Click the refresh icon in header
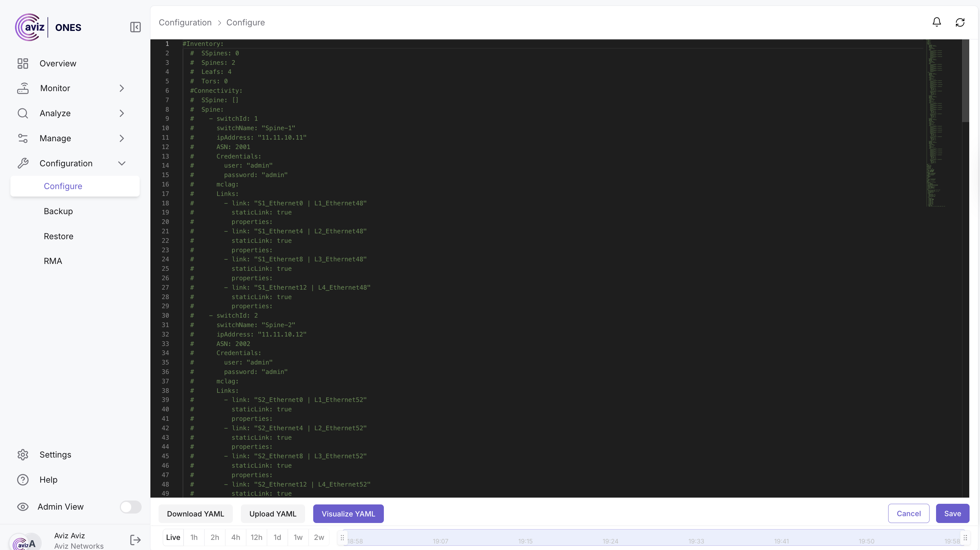980x550 pixels. pos(960,22)
